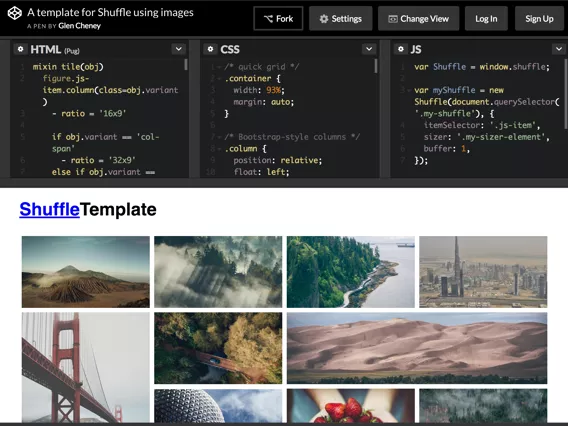Click the pen title text
This screenshot has width=568, height=426.
point(110,12)
